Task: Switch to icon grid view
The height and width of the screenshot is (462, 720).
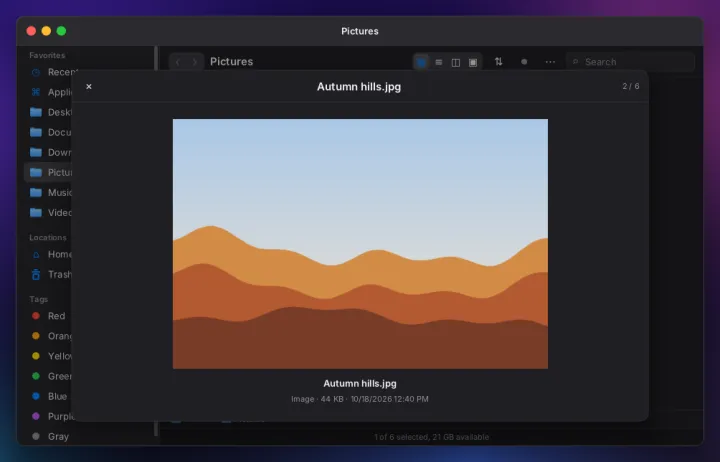Action: pyautogui.click(x=421, y=62)
